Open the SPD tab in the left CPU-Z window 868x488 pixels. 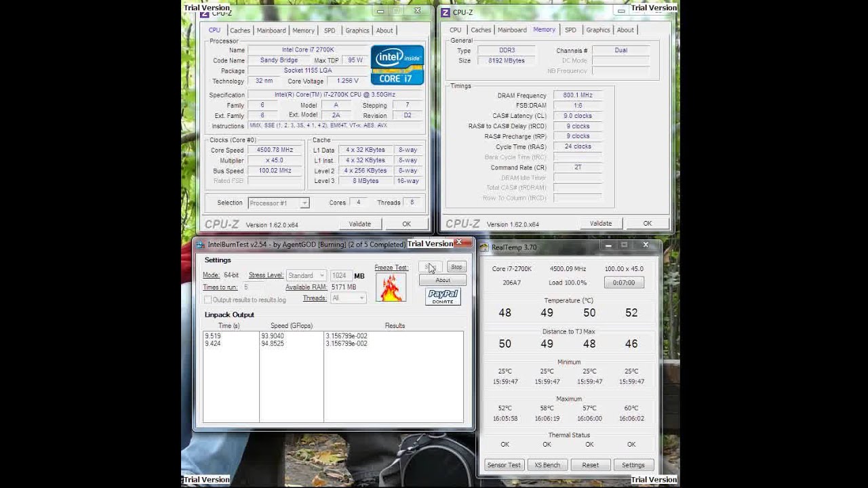click(330, 30)
